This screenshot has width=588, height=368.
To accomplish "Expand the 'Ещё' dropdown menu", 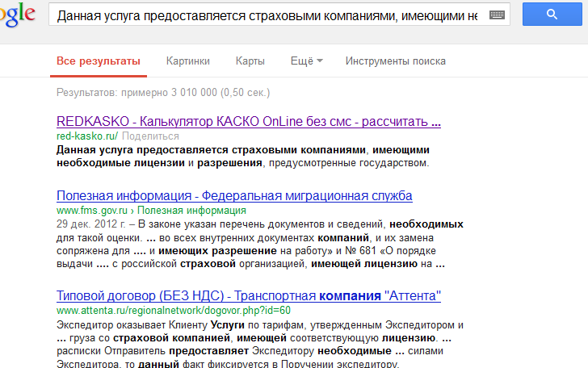I will pos(306,61).
